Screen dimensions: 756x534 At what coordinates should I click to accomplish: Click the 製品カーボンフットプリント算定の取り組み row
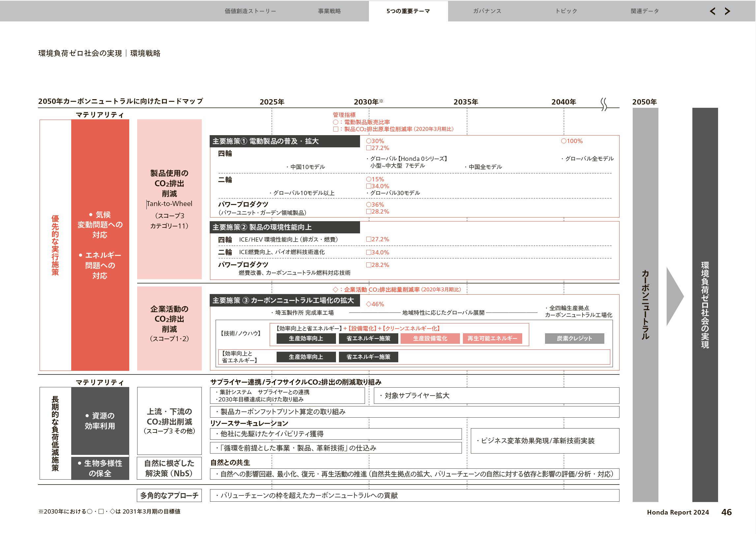pyautogui.click(x=415, y=412)
